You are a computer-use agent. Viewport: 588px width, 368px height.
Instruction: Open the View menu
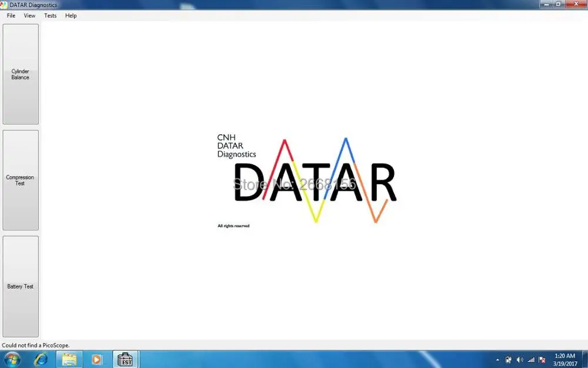click(x=29, y=15)
